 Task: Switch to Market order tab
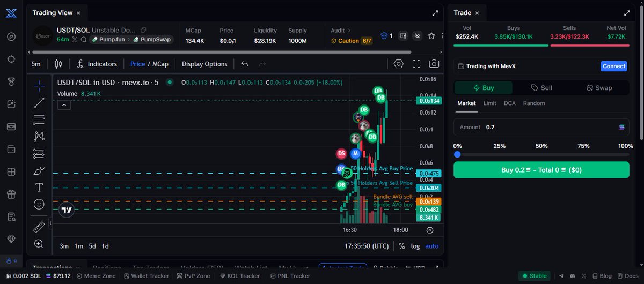[x=466, y=103]
